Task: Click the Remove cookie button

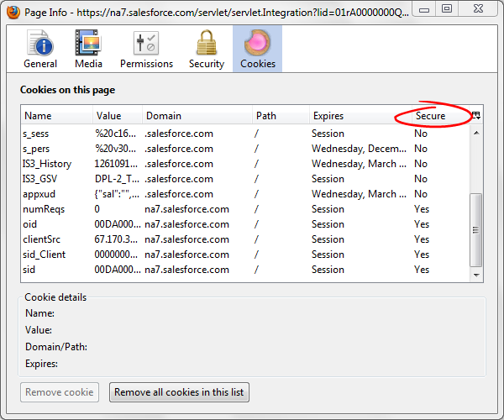Action: pos(60,392)
